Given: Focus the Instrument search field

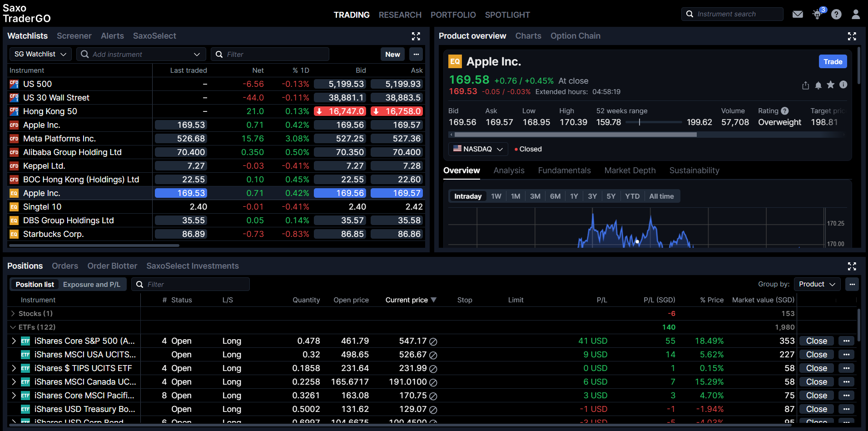Looking at the screenshot, I should click(732, 14).
